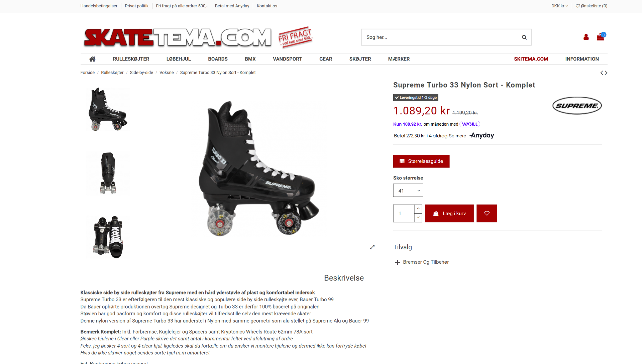
Task: Open the user account icon
Action: click(x=586, y=37)
